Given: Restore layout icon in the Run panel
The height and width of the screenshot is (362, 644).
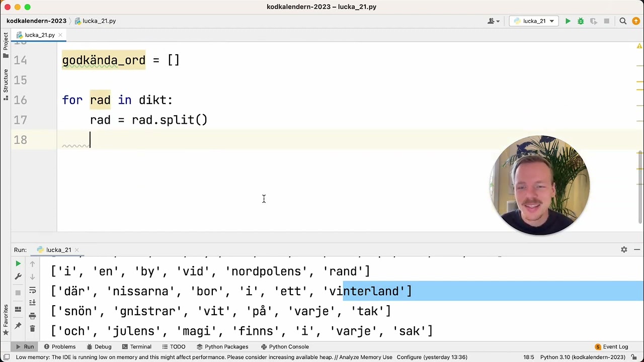Looking at the screenshot, I should click(x=18, y=309).
